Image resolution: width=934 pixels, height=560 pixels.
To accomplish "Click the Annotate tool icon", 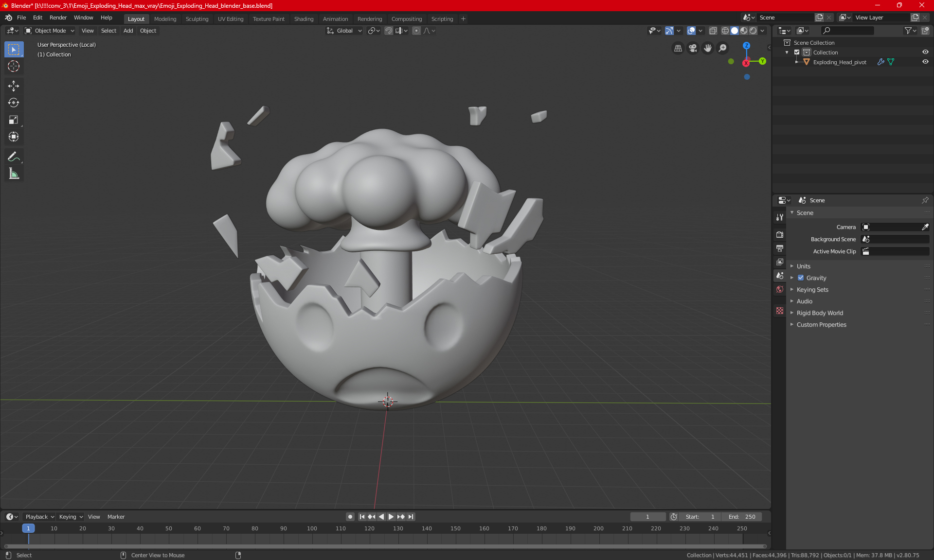I will (x=13, y=157).
